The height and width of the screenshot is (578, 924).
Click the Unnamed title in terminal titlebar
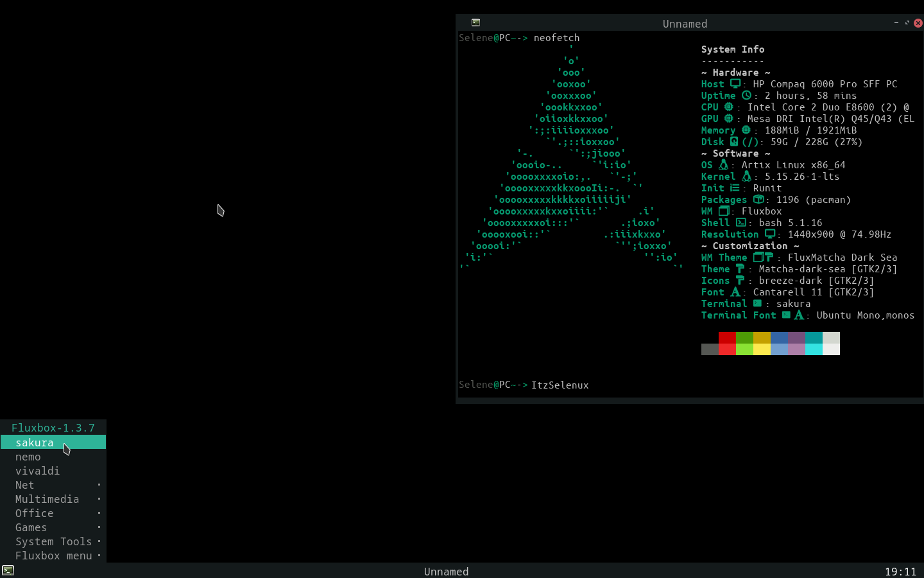click(685, 24)
